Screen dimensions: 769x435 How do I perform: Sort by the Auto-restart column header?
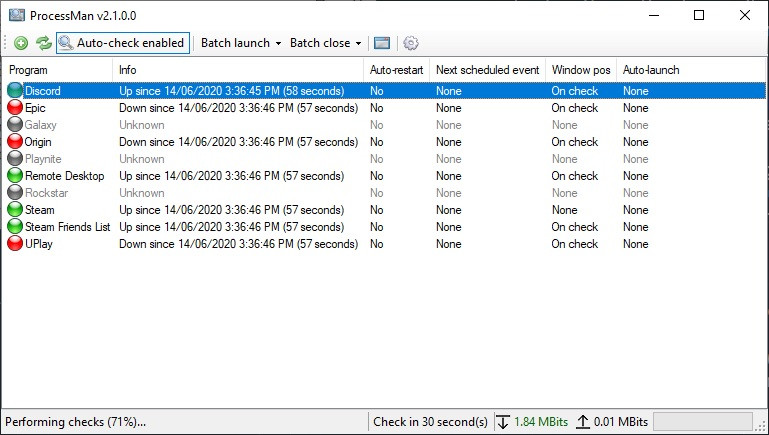[397, 70]
